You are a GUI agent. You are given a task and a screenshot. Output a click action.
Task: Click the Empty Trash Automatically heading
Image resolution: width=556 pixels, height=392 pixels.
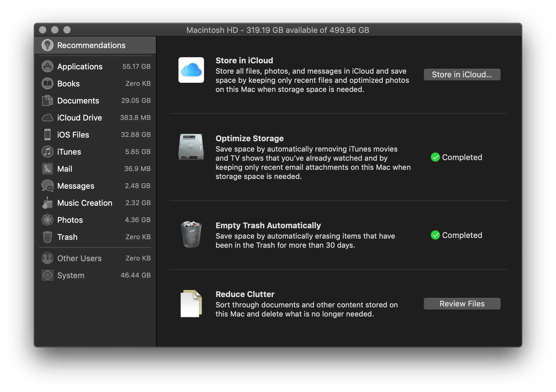(268, 225)
